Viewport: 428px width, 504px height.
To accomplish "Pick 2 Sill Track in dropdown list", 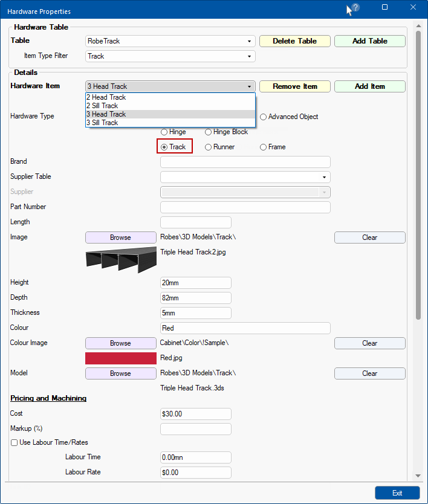I will [x=102, y=106].
